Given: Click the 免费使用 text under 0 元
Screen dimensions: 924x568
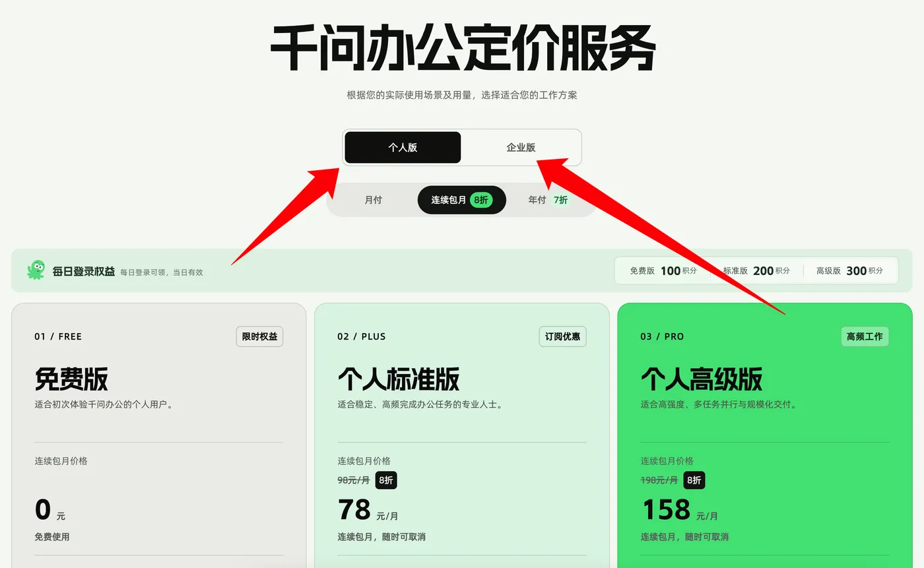Looking at the screenshot, I should (52, 537).
